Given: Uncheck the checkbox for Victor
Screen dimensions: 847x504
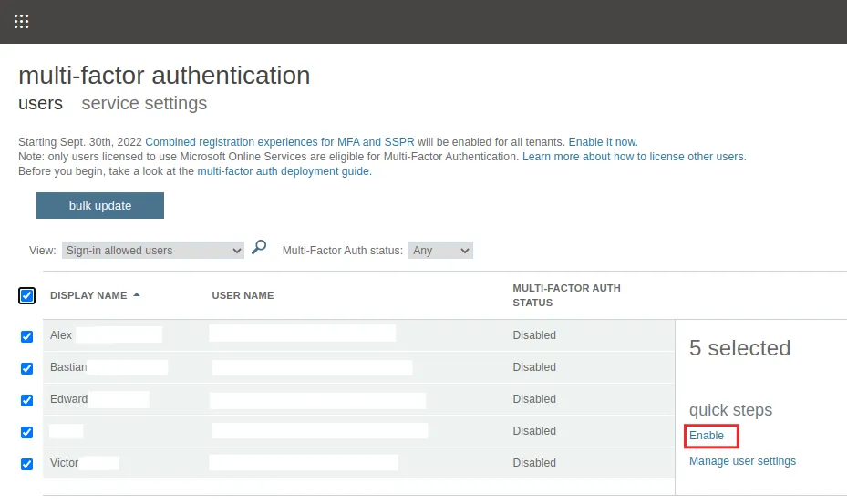Looking at the screenshot, I should click(26, 464).
